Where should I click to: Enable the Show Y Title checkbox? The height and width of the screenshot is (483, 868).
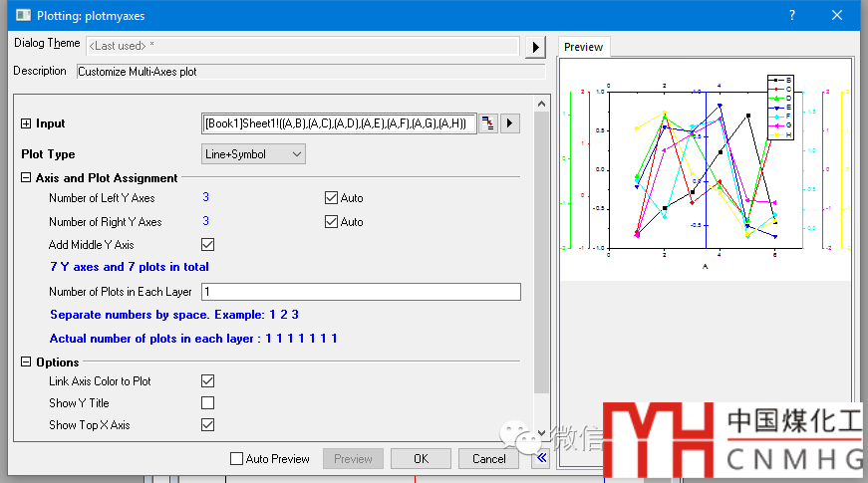pyautogui.click(x=208, y=403)
